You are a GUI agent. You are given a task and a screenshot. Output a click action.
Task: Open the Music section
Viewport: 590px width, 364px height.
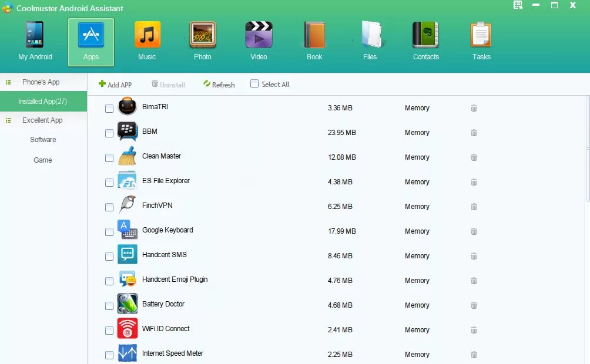pos(147,41)
